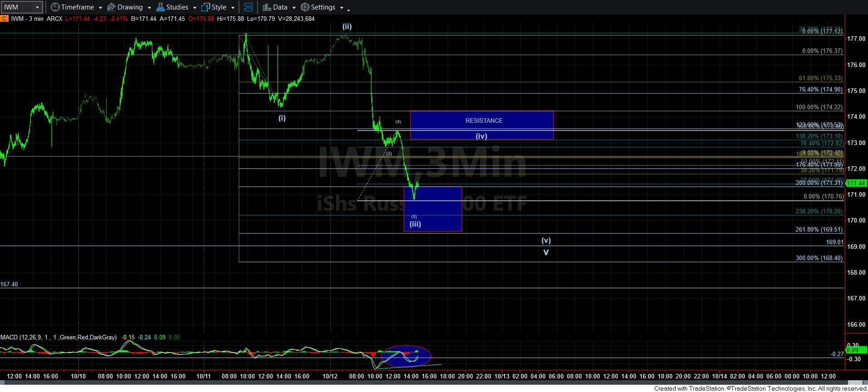Image resolution: width=868 pixels, height=392 pixels.
Task: Open the Drawing menu
Action: click(129, 7)
